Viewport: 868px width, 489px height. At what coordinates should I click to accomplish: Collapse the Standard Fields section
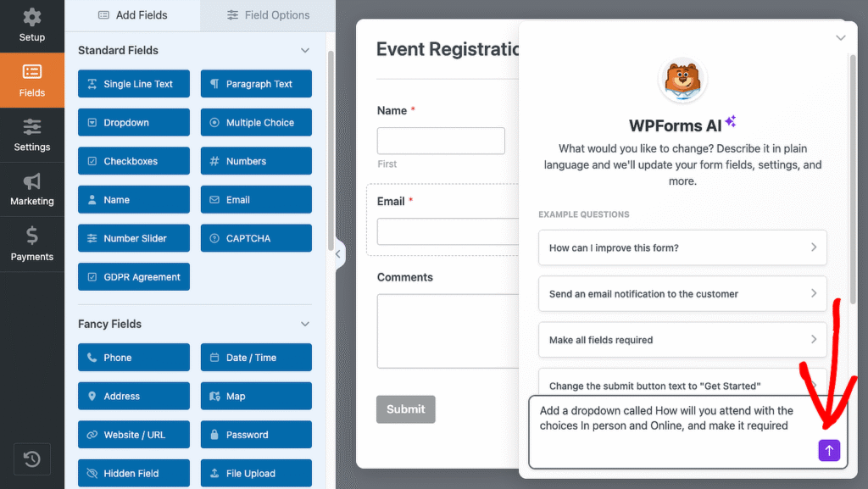pyautogui.click(x=305, y=50)
